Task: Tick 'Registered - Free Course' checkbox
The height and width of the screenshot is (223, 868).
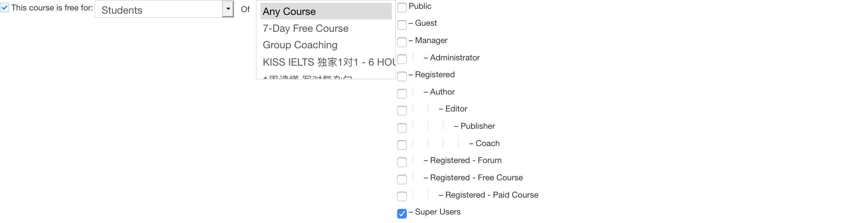Action: (402, 179)
